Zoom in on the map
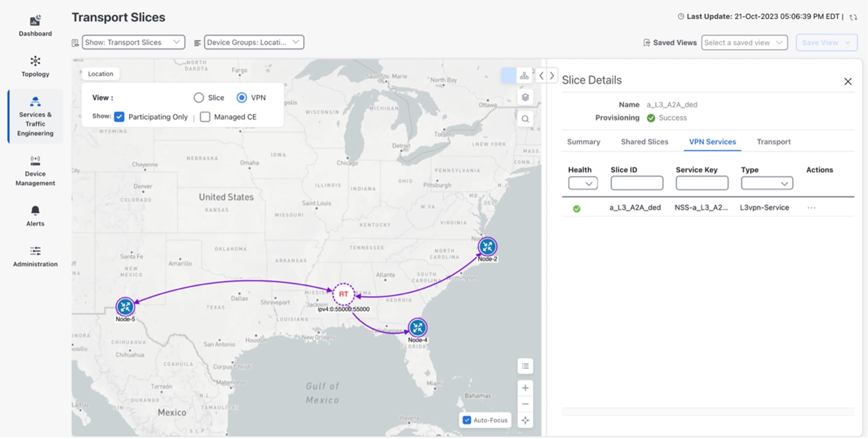868x439 pixels. [525, 388]
